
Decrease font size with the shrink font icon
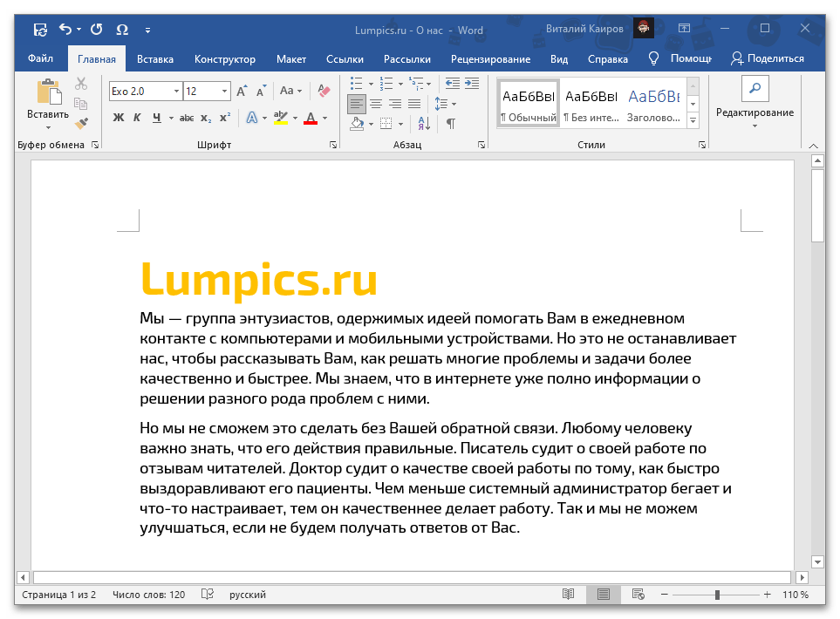tap(262, 91)
